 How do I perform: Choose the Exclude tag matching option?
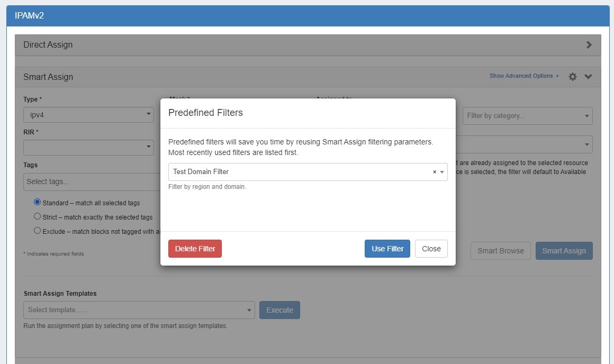[37, 231]
